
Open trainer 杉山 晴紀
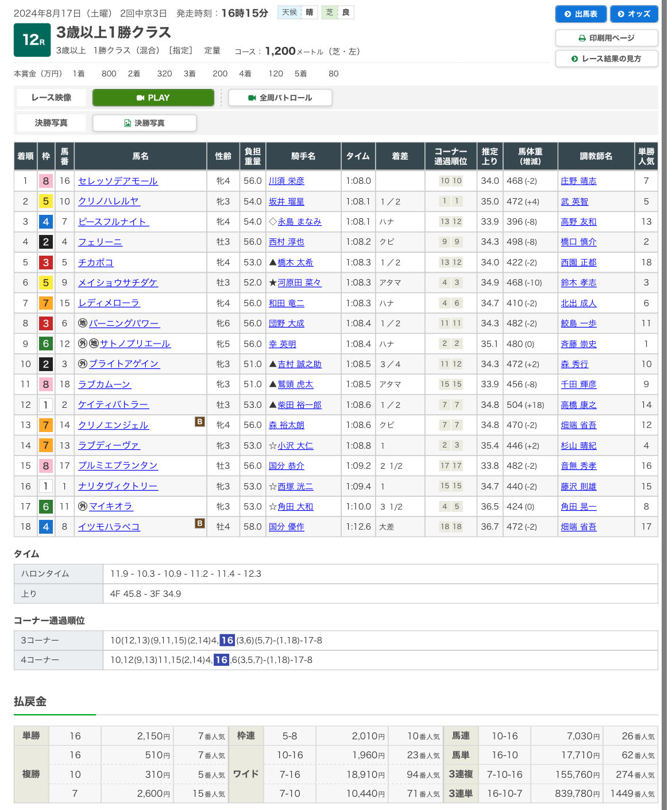click(578, 446)
